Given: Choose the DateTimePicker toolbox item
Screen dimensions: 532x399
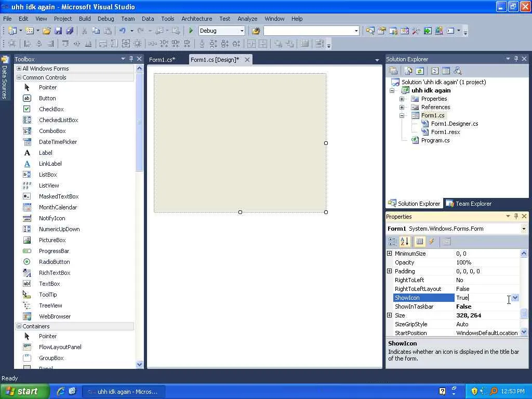Looking at the screenshot, I should [58, 142].
